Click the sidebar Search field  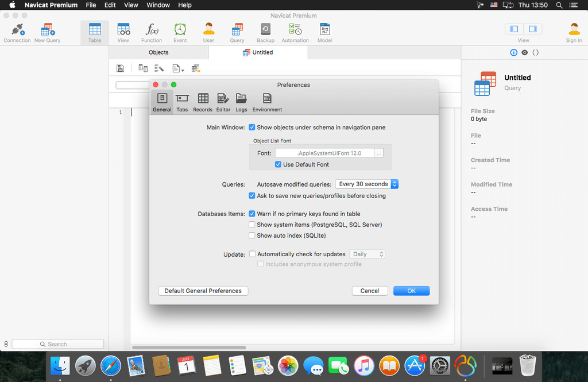(57, 344)
